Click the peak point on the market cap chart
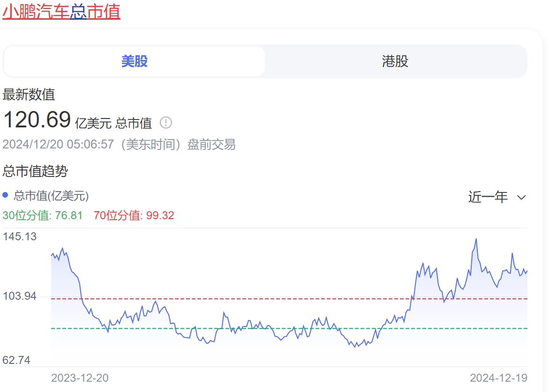549x392 pixels. click(x=476, y=239)
